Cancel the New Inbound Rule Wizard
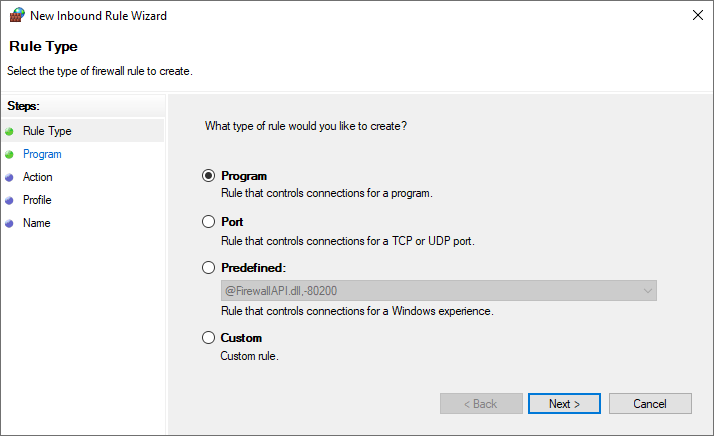The height and width of the screenshot is (436, 714). 650,404
